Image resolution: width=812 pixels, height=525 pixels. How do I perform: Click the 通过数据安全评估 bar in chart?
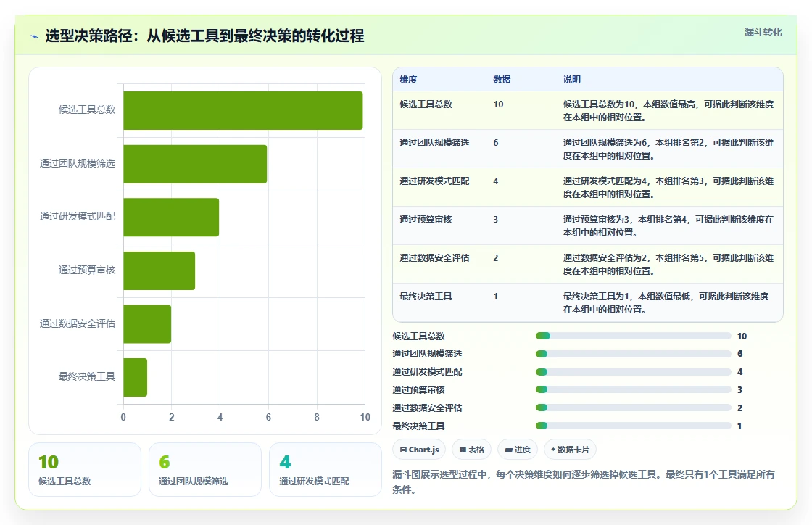coord(147,324)
